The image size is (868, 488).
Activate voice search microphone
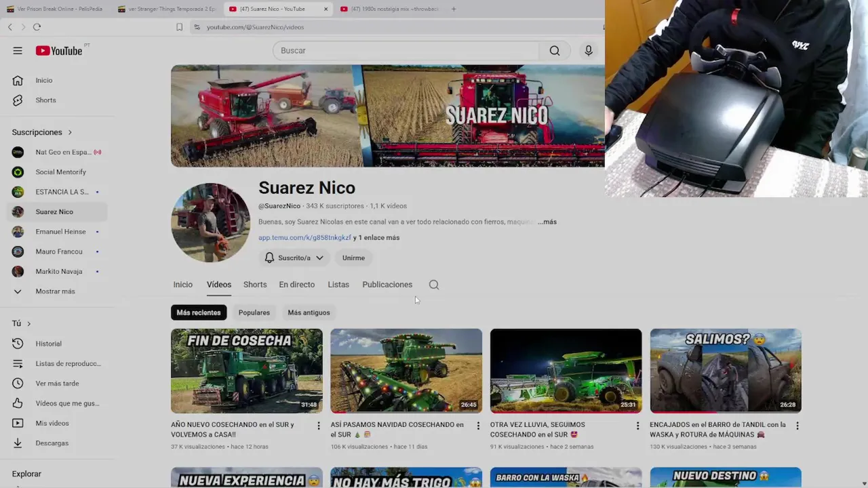[589, 51]
